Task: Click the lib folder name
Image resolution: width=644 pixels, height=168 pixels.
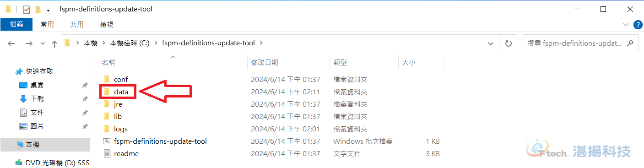Action: click(118, 116)
